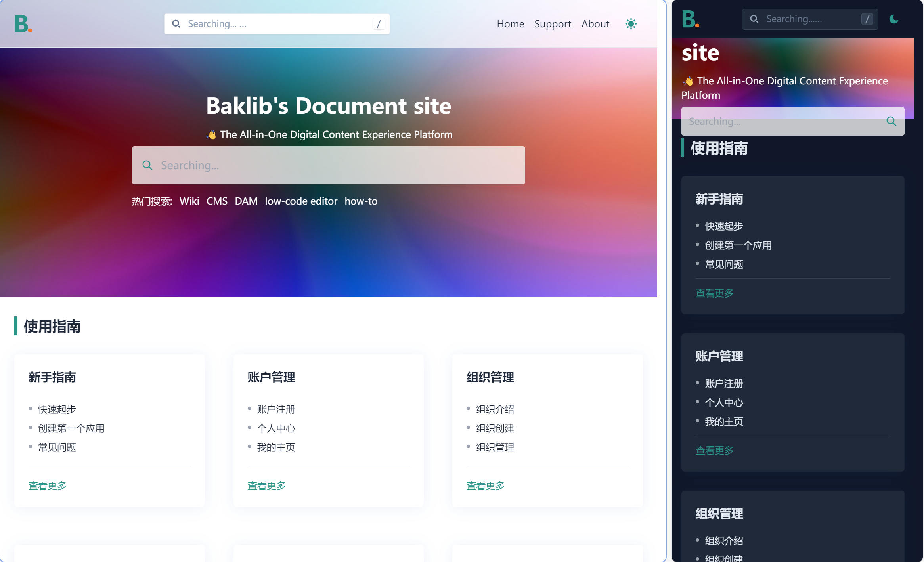The height and width of the screenshot is (562, 924).
Task: Open 创建第一个应用 in dark mobile preview
Action: 738,245
